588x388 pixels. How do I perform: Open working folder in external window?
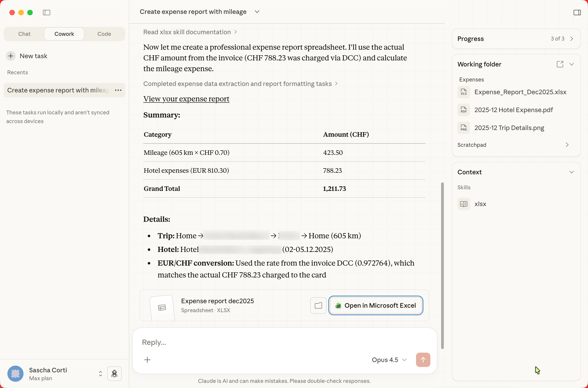click(x=560, y=64)
